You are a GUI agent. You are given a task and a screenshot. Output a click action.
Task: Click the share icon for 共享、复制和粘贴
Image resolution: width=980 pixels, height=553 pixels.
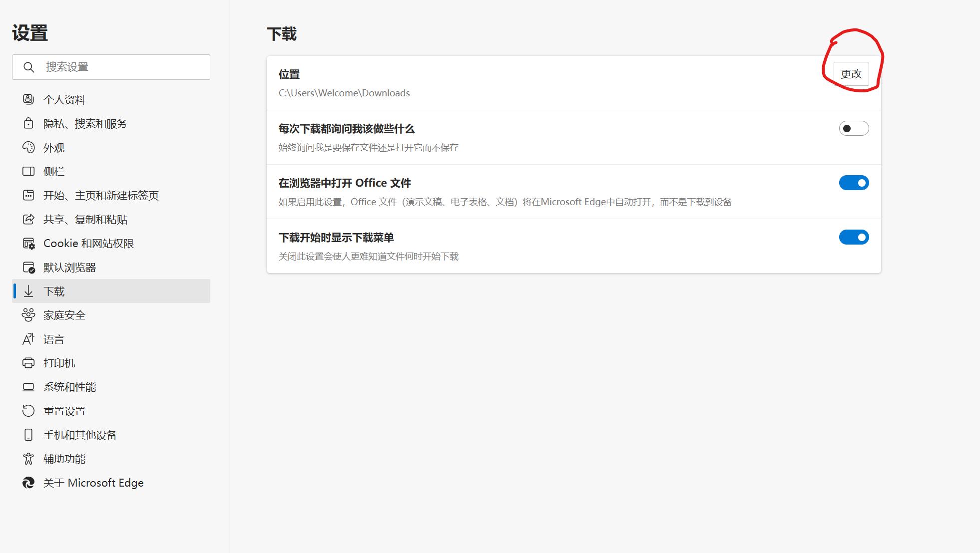click(28, 219)
